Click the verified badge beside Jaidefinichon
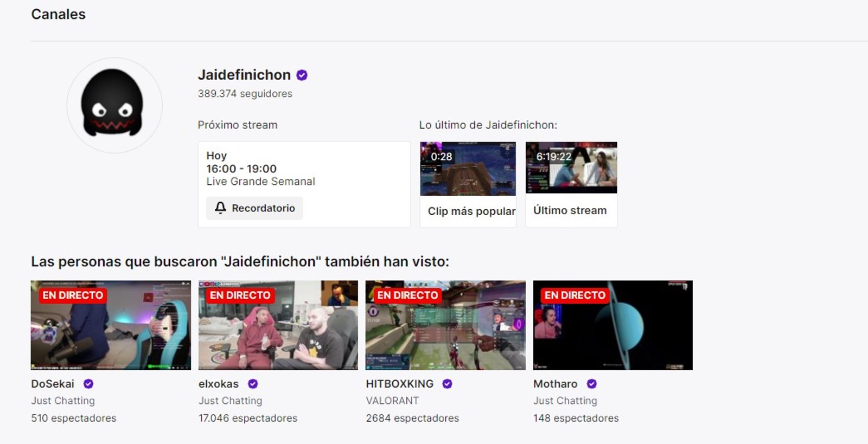This screenshot has width=868, height=444. click(x=302, y=75)
